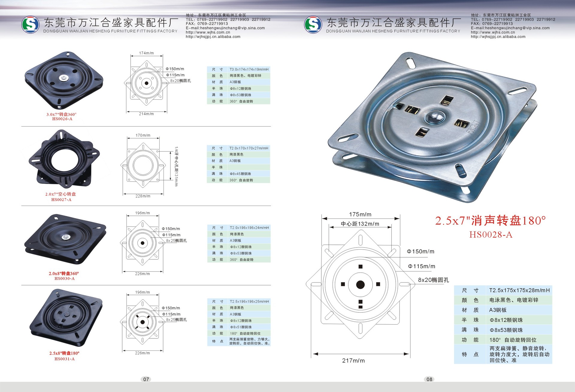Click the left page e-mail address
Screen dimensions: 575x392
point(225,28)
